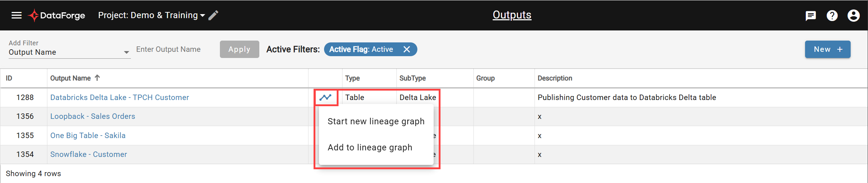Open Databricks Delta Lake - TPCH Customer
868x183 pixels.
[x=119, y=97]
